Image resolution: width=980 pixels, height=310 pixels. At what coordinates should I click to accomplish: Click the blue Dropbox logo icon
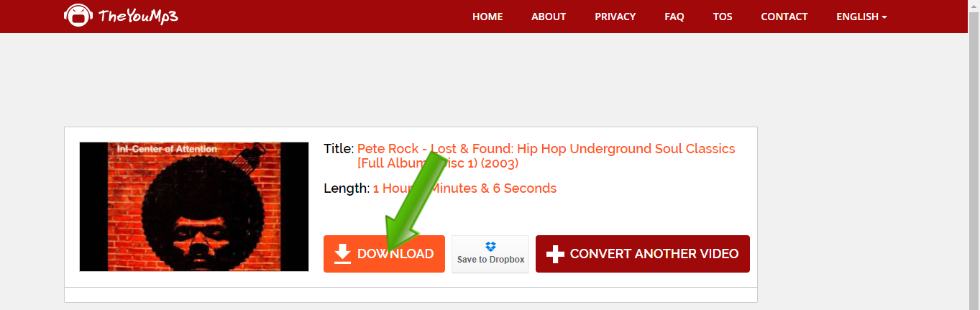[490, 246]
